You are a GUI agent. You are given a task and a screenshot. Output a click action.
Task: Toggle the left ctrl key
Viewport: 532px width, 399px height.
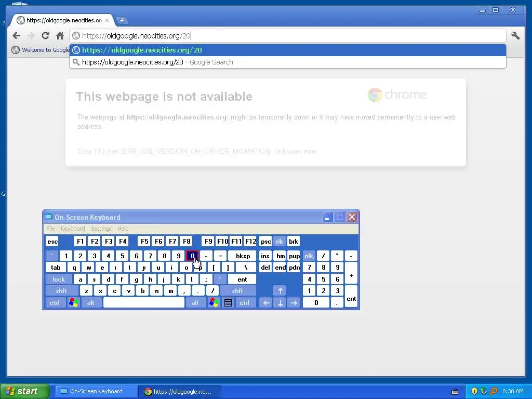(54, 303)
